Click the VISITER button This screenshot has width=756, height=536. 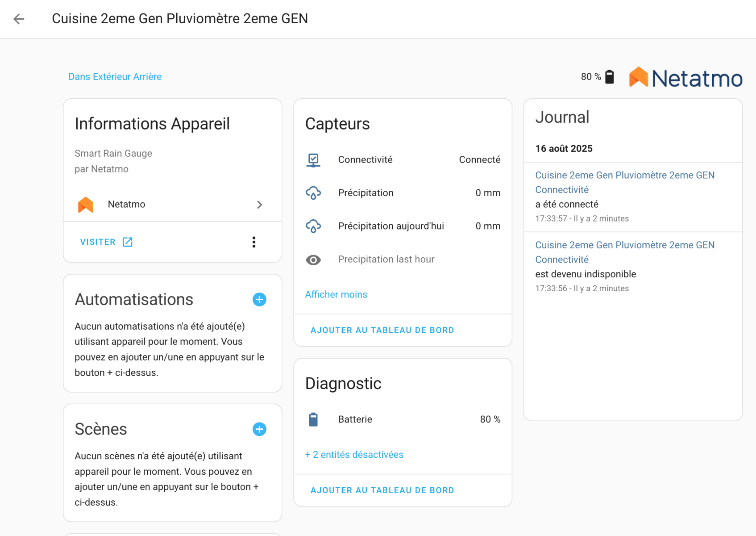point(106,242)
